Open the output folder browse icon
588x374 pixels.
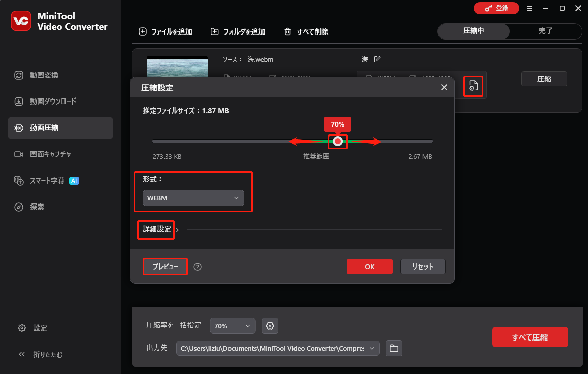[x=394, y=348]
